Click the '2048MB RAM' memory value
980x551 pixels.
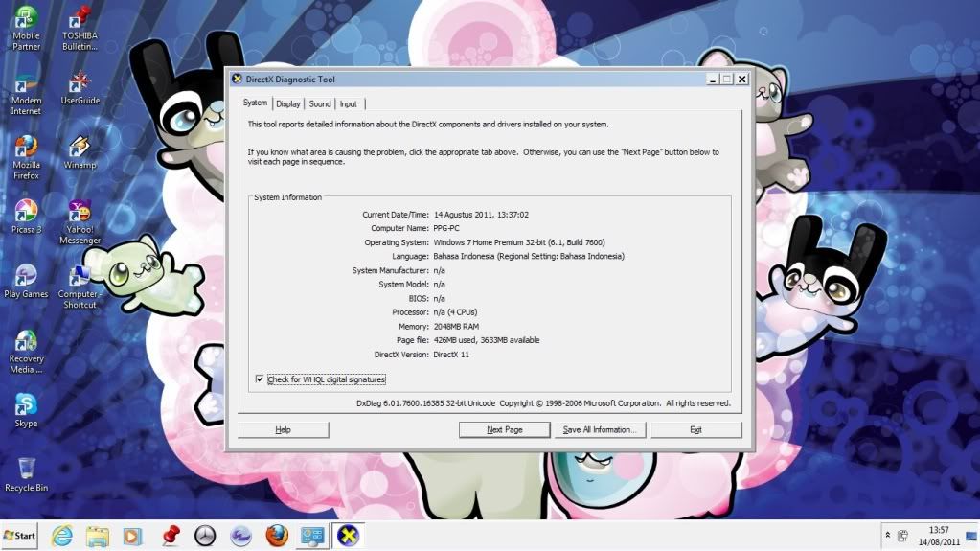click(x=456, y=326)
